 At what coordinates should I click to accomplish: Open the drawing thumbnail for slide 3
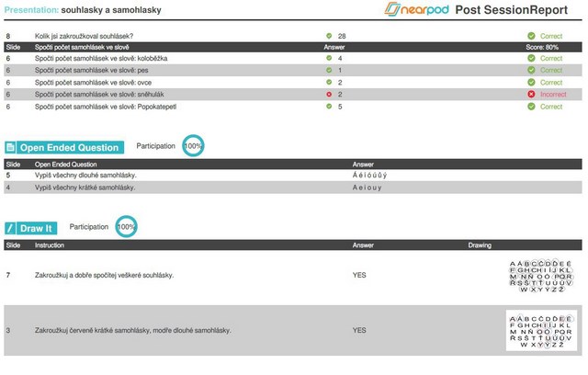pos(540,330)
